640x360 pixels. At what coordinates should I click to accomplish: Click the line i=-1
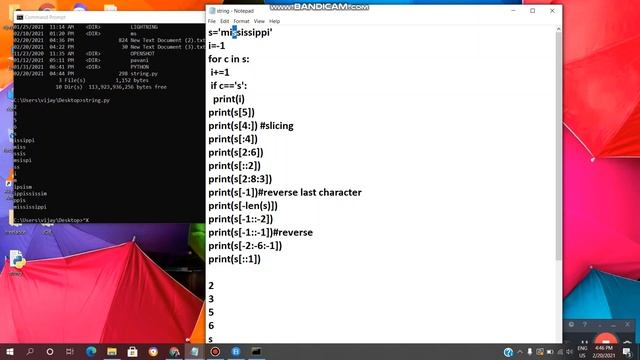point(216,46)
